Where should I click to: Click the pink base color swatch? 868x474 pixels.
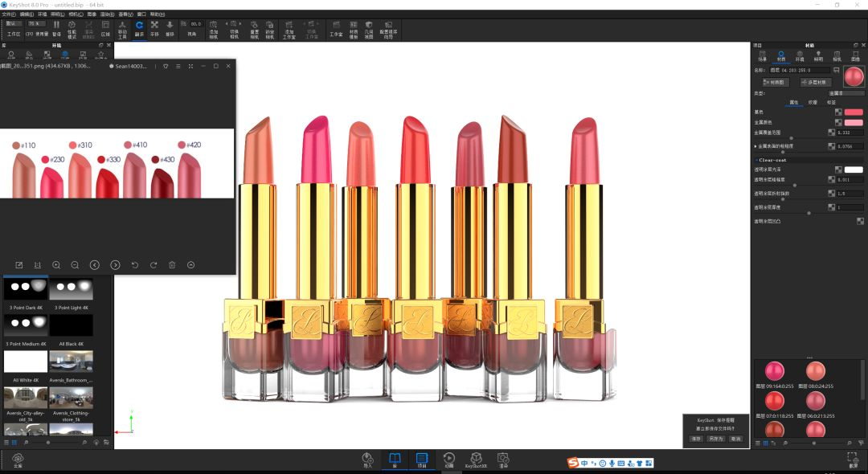pyautogui.click(x=854, y=112)
